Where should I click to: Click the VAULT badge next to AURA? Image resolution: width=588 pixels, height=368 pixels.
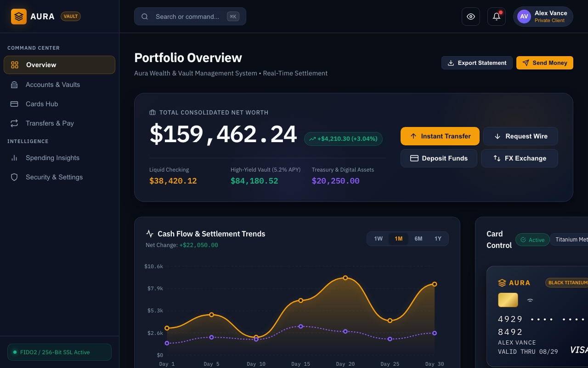point(71,17)
